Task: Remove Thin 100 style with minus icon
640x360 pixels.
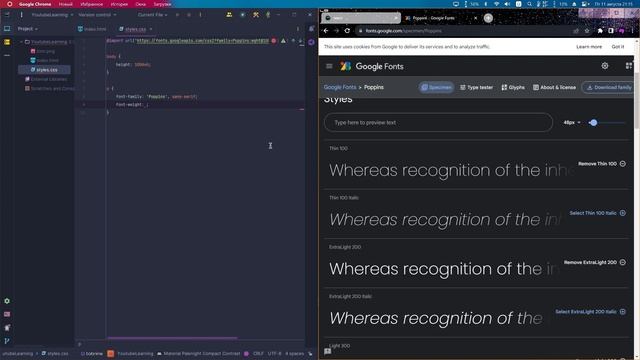Action: point(622,164)
